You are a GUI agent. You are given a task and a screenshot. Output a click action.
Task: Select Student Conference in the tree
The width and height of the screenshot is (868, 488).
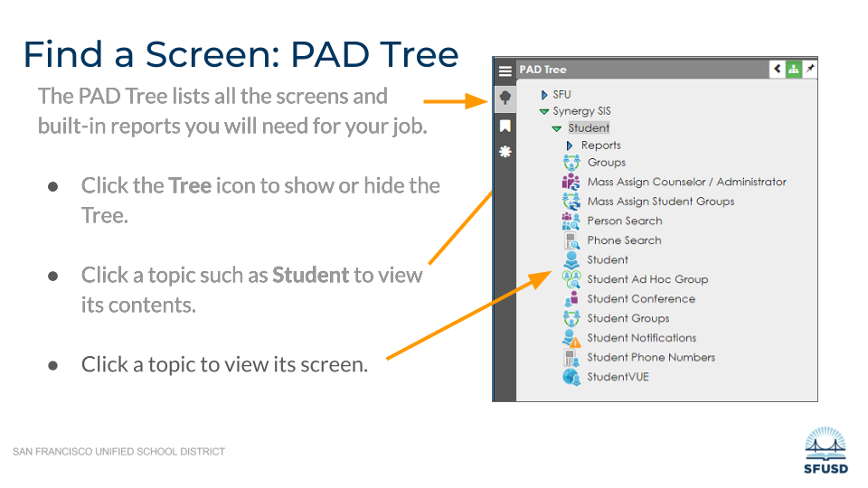pyautogui.click(x=641, y=299)
